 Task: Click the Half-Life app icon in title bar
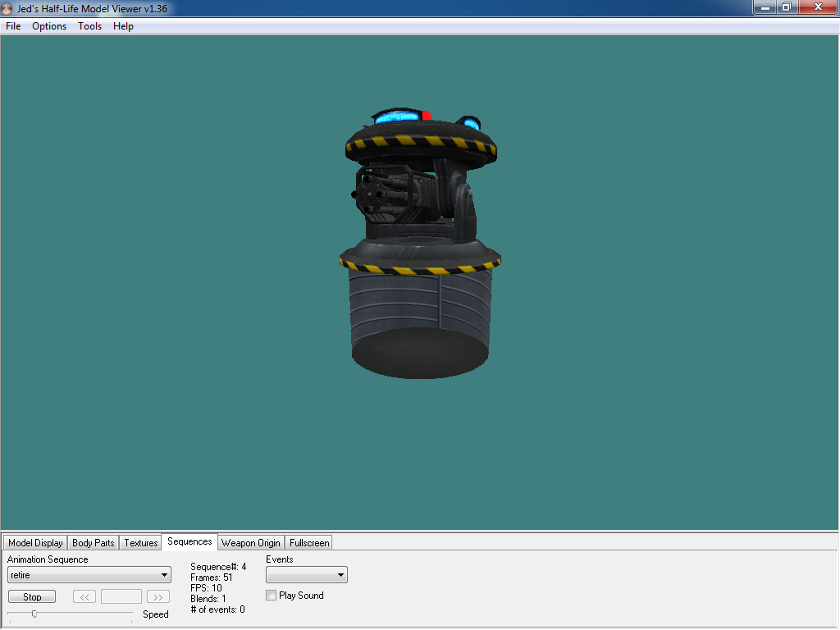[7, 8]
